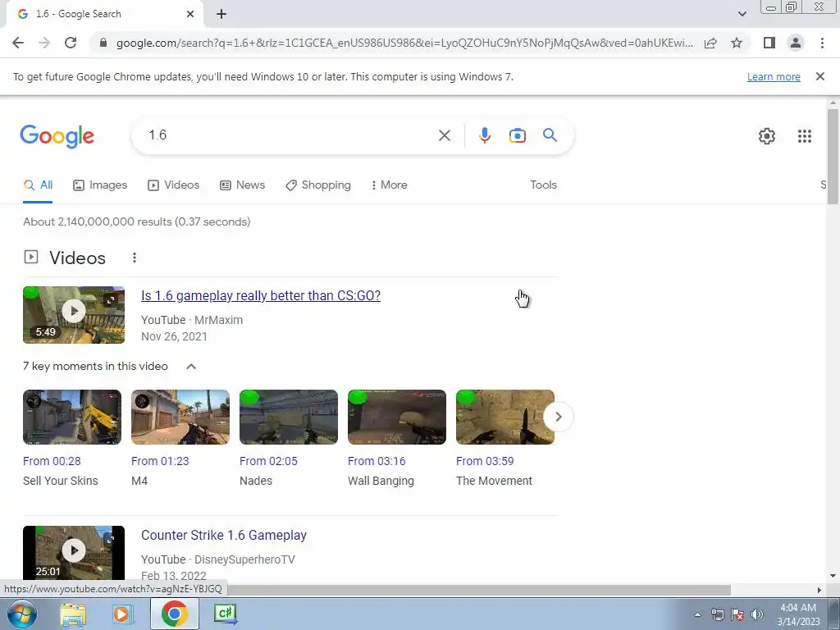Open options menu beside Videos heading
The width and height of the screenshot is (840, 630).
(135, 258)
